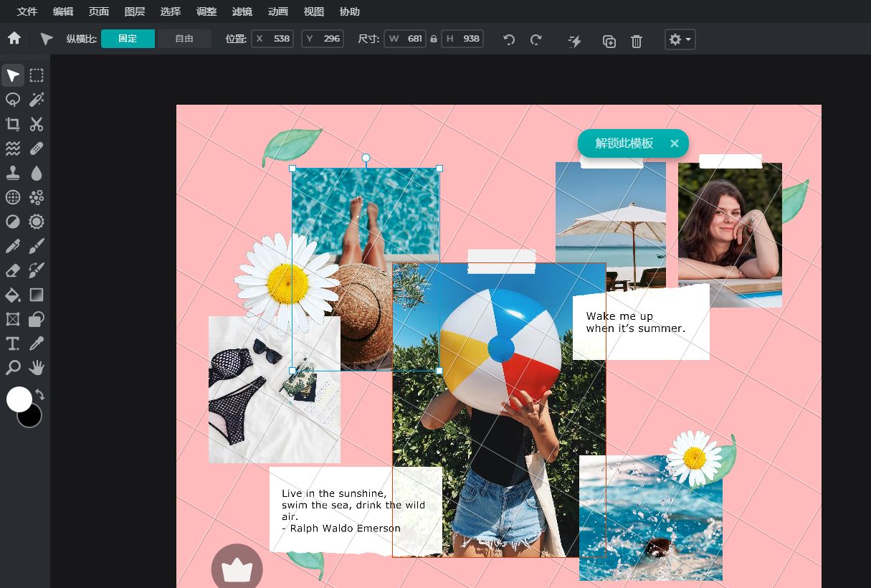Duplicate the selected layer

[609, 40]
